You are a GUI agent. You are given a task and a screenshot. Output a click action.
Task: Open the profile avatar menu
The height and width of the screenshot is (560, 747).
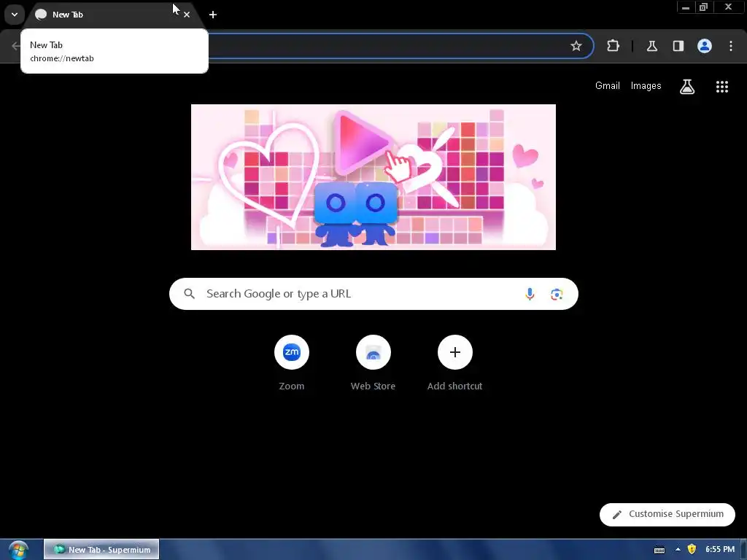pyautogui.click(x=705, y=46)
